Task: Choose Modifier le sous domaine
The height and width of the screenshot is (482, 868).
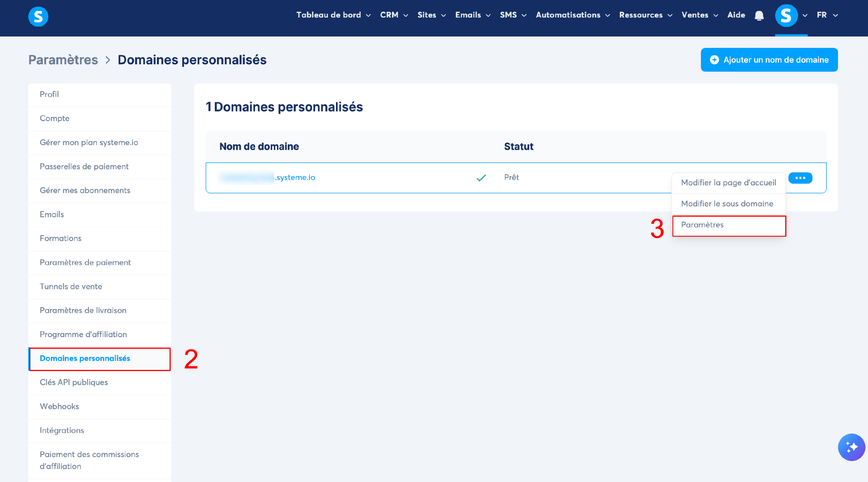Action: pyautogui.click(x=727, y=204)
